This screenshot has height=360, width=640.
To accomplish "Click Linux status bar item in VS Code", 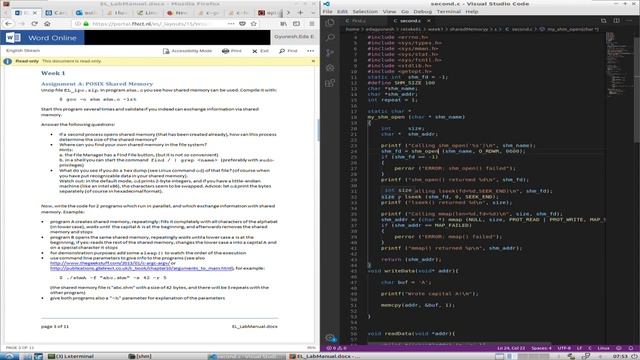I will click(603, 348).
